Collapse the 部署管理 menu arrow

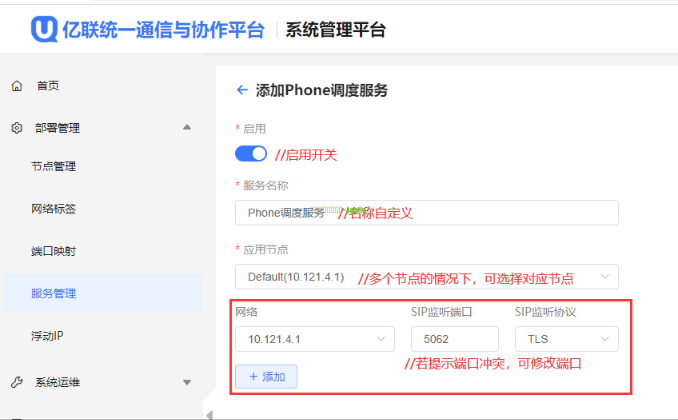(187, 128)
